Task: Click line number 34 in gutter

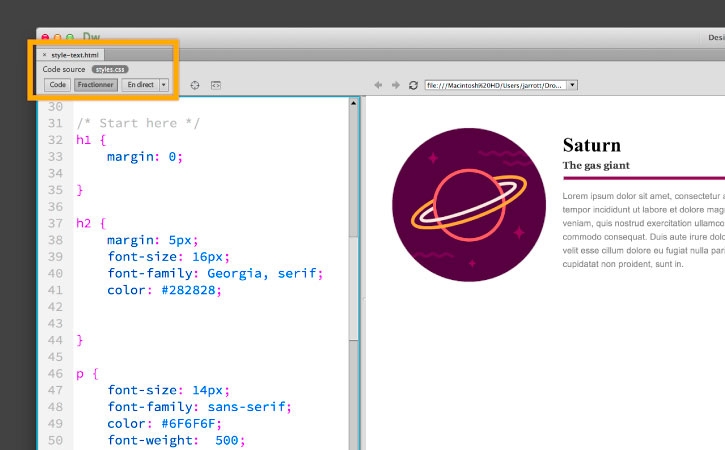Action: click(x=55, y=173)
